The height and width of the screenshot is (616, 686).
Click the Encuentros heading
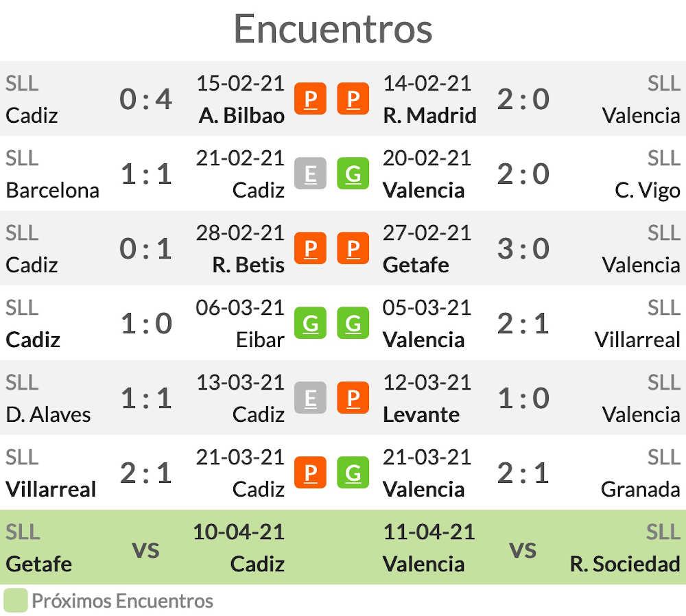[333, 29]
